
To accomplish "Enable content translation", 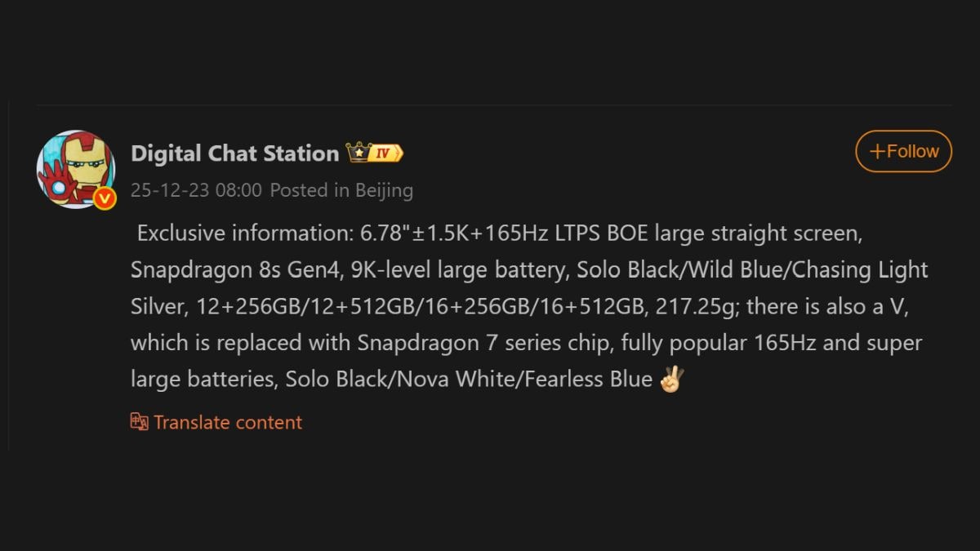I will pyautogui.click(x=216, y=422).
